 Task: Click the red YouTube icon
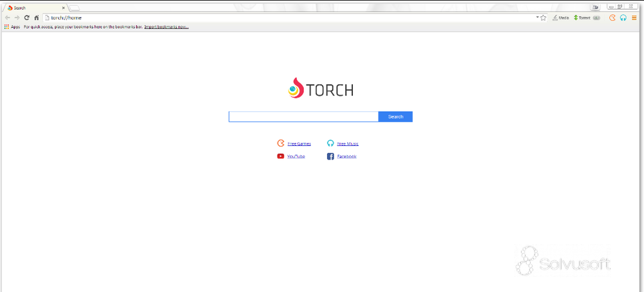281,156
